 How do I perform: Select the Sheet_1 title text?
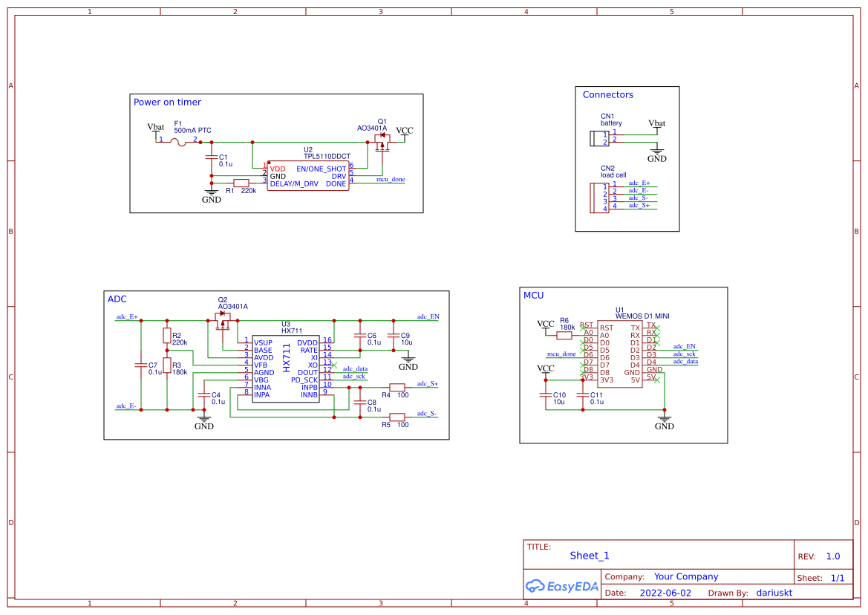(589, 556)
